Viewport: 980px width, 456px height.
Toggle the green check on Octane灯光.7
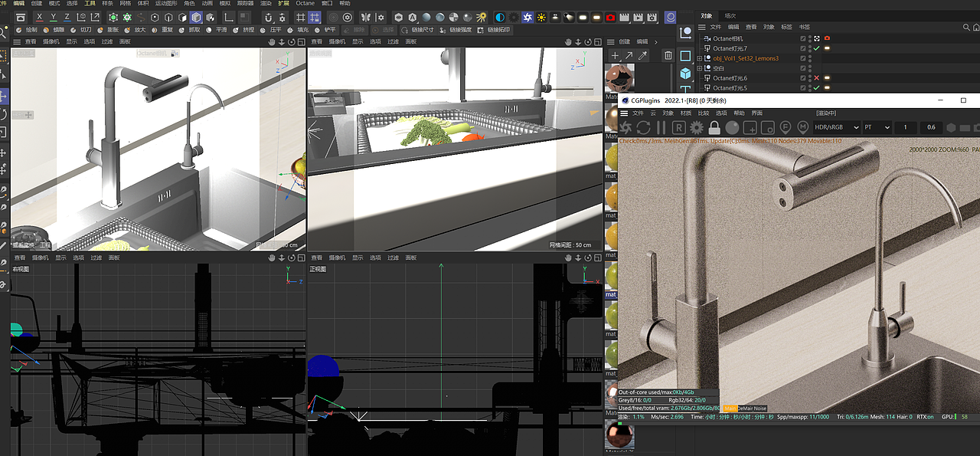click(816, 48)
